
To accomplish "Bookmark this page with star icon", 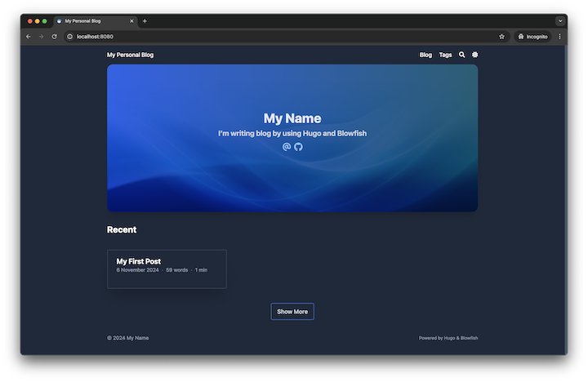I will coord(501,37).
